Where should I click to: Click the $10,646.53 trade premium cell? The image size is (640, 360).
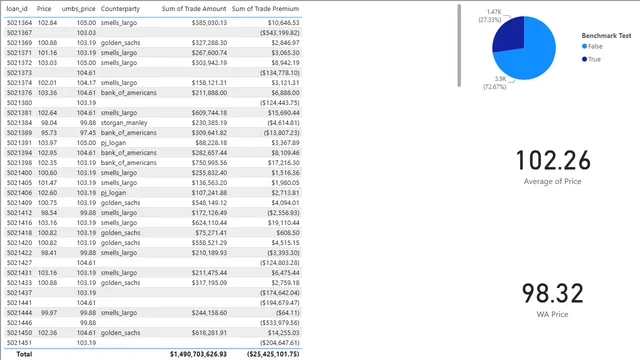tap(283, 23)
